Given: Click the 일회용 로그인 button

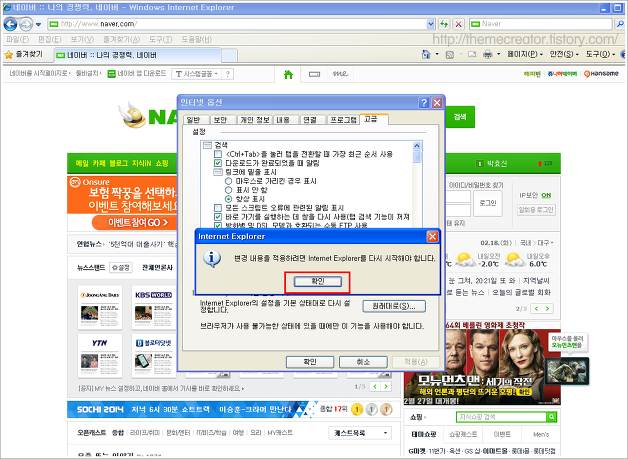Looking at the screenshot, I should (536, 209).
